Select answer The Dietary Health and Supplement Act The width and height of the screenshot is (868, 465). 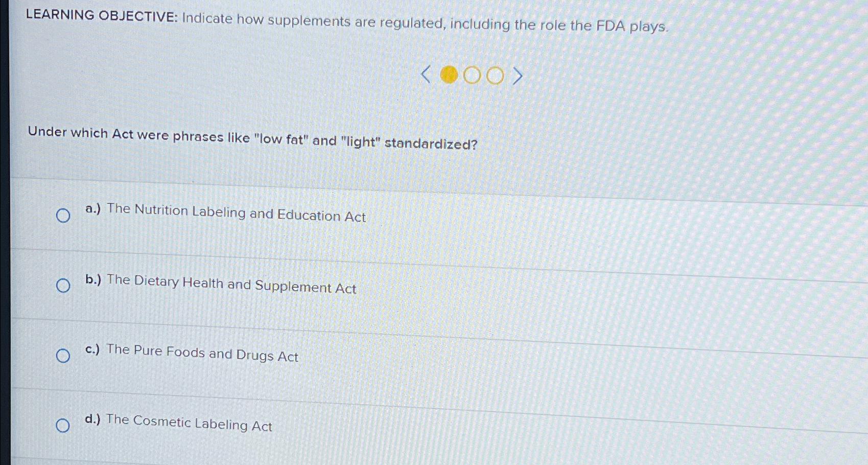click(x=220, y=285)
